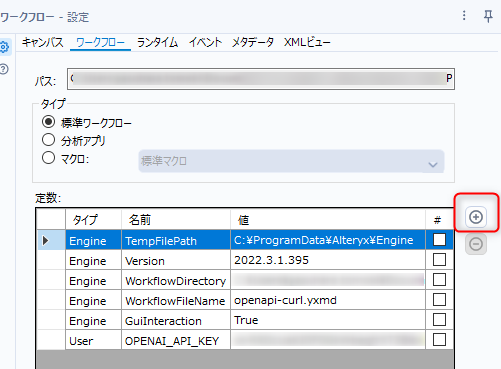This screenshot has width=501, height=369.
Task: Check the TempFilePath row # checkbox
Action: click(x=439, y=240)
